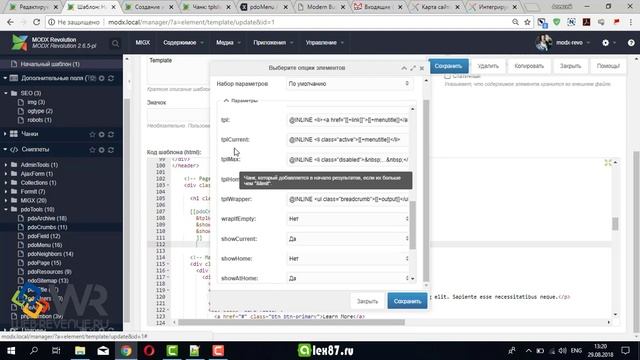Viewport: 640px width, 360px height.
Task: Open the showHome dropdown
Action: coord(348,258)
